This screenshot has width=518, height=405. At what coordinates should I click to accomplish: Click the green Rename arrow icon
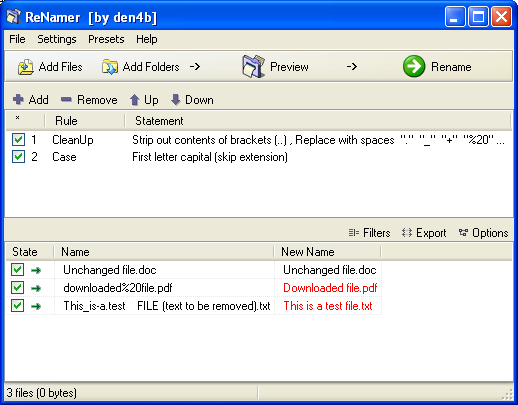414,66
